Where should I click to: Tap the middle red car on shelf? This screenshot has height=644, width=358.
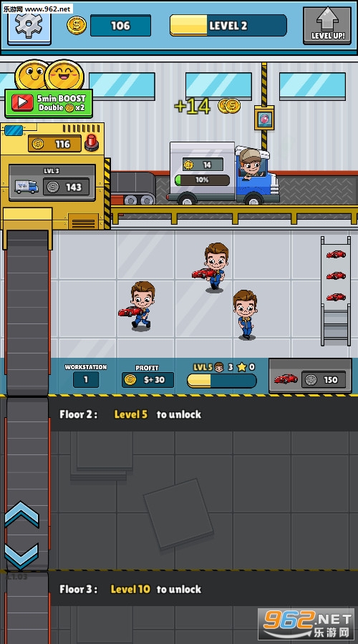pyautogui.click(x=336, y=275)
